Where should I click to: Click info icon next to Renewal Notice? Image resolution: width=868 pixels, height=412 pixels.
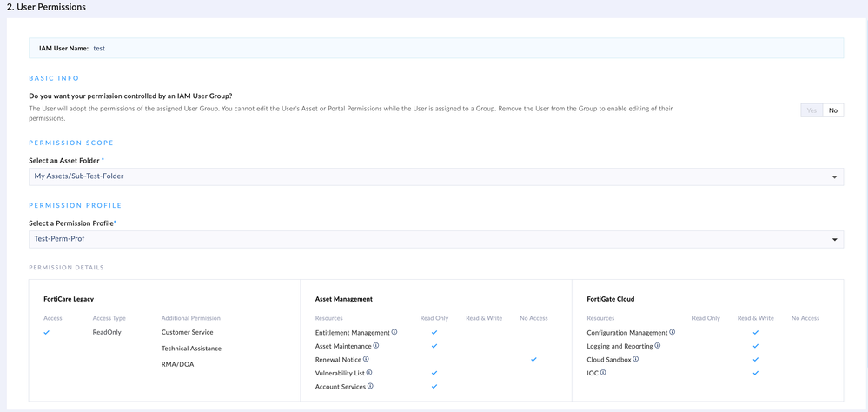(366, 359)
